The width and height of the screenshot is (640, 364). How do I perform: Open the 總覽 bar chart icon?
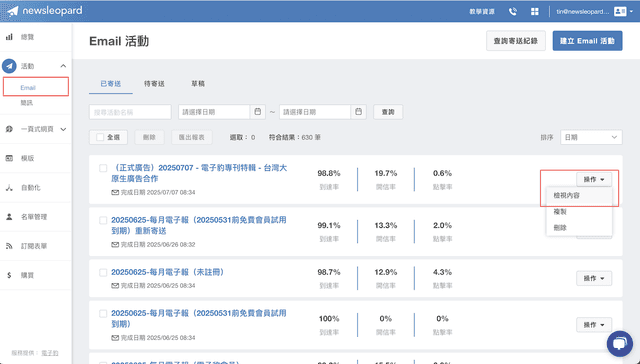9,37
